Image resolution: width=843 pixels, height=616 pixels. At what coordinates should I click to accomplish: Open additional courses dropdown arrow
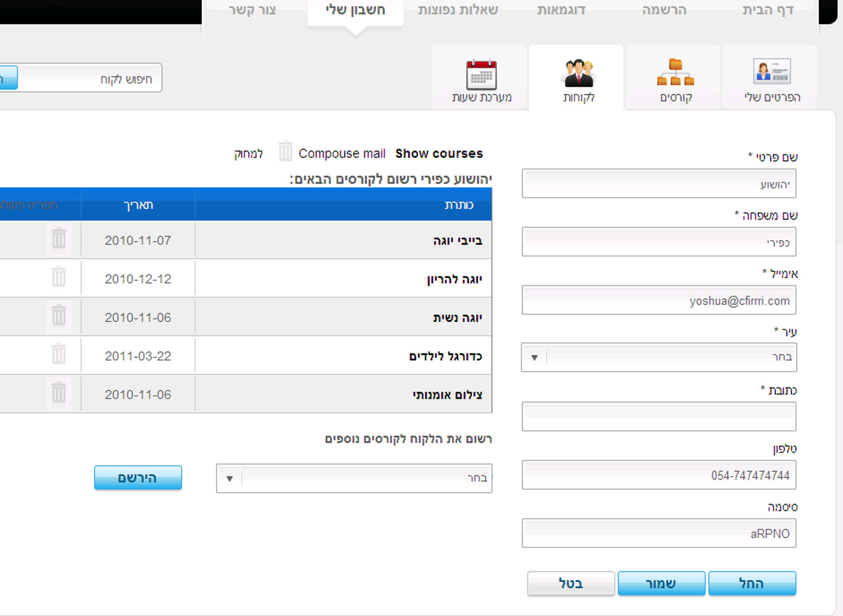[x=229, y=479]
